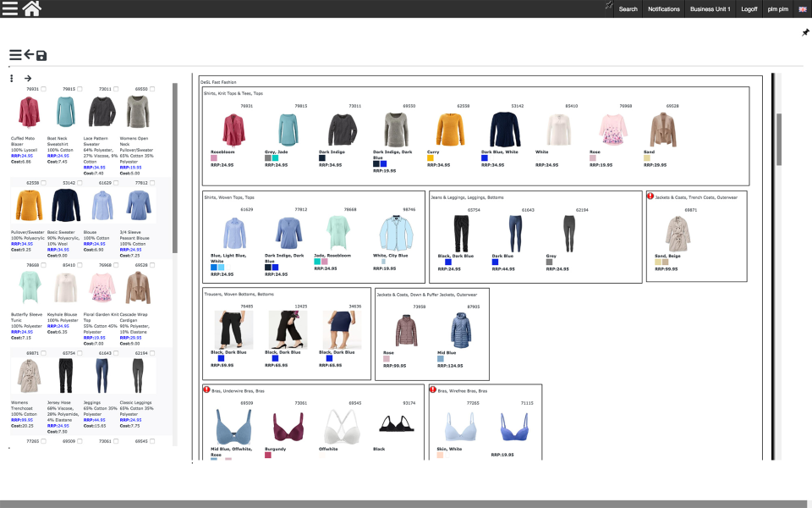Click the back arrow in the toolbar
This screenshot has height=508, width=812.
click(29, 54)
